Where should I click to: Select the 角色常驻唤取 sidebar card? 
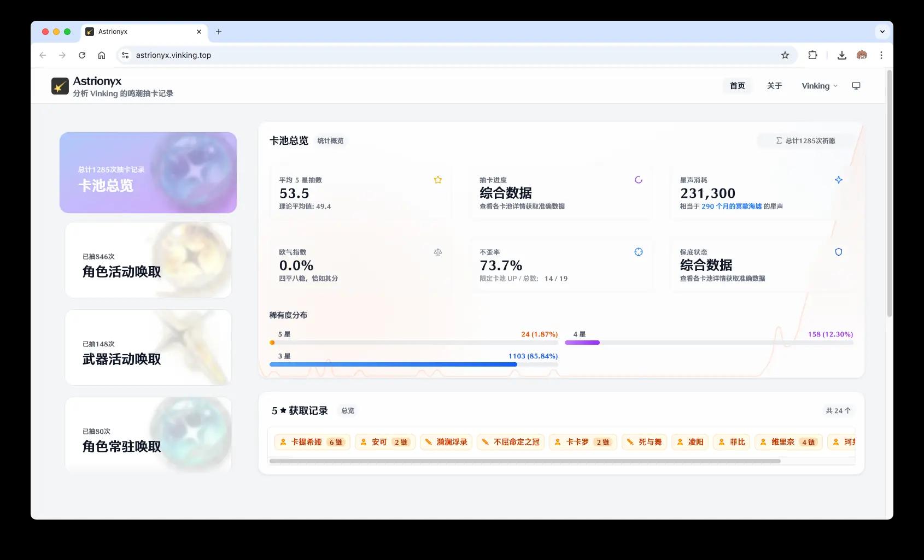click(x=148, y=435)
